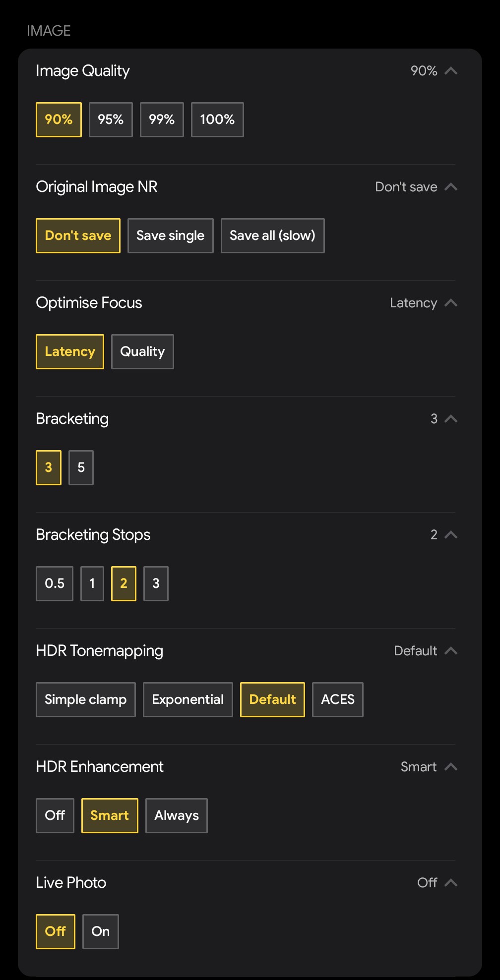Select Save single for Original Image NR
Image resolution: width=500 pixels, height=980 pixels.
coord(170,235)
